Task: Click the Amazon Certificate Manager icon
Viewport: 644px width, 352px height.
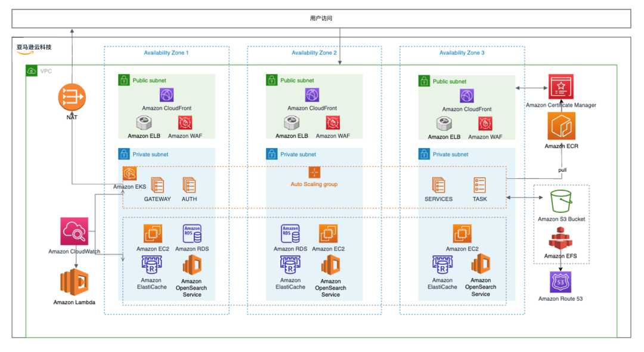Action: (x=561, y=87)
